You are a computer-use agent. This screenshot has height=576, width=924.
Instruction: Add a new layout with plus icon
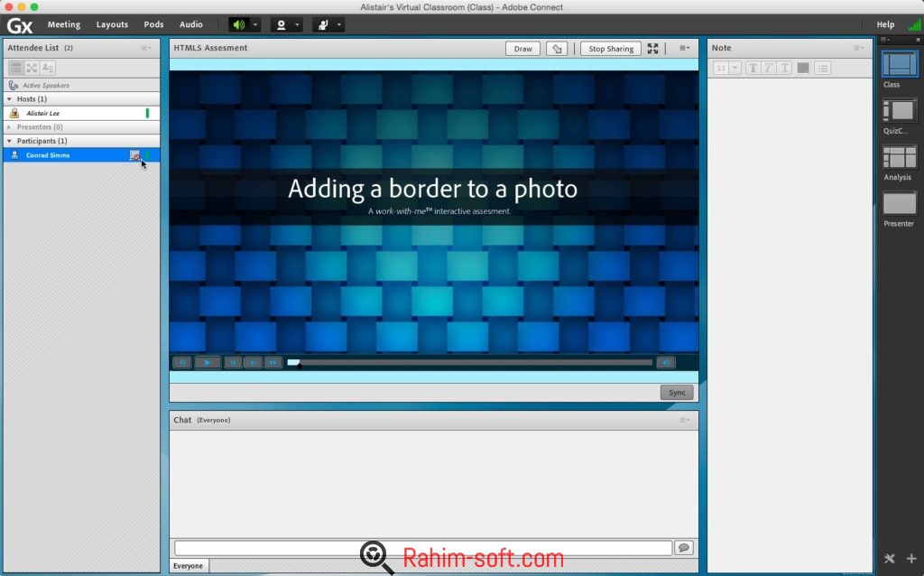tap(911, 558)
